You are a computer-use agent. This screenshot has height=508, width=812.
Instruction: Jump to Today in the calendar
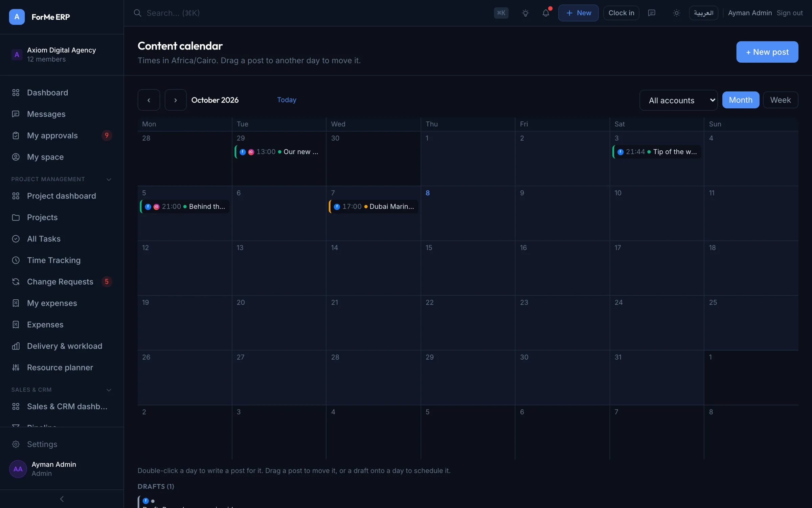pos(287,100)
